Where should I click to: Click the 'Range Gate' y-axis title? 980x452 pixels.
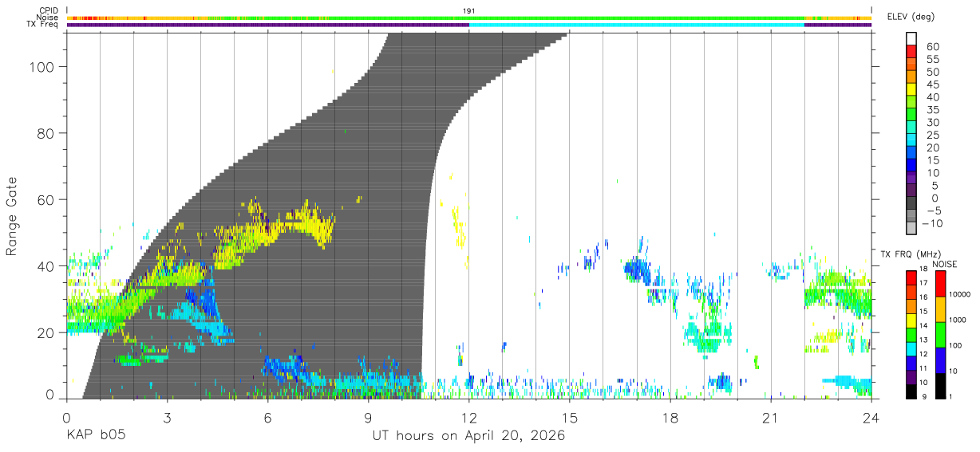[13, 215]
